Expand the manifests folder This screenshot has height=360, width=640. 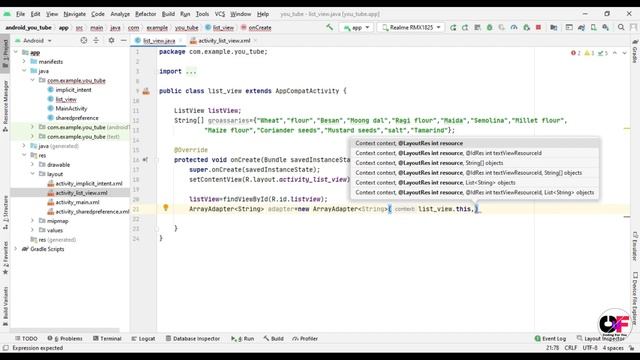(24, 62)
